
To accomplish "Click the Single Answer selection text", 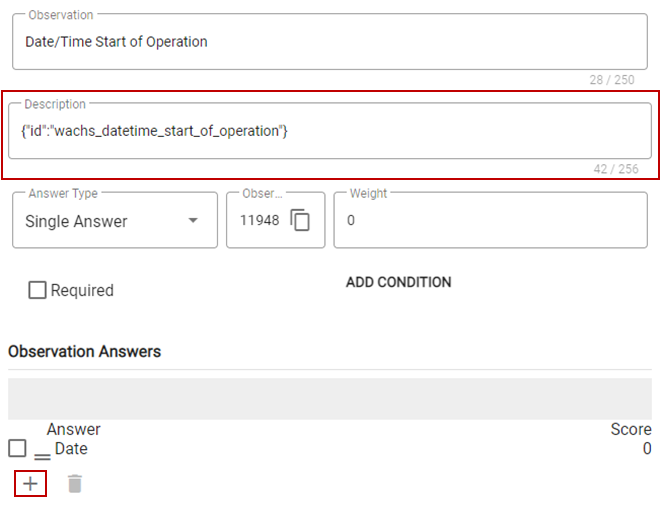I will pyautogui.click(x=76, y=221).
